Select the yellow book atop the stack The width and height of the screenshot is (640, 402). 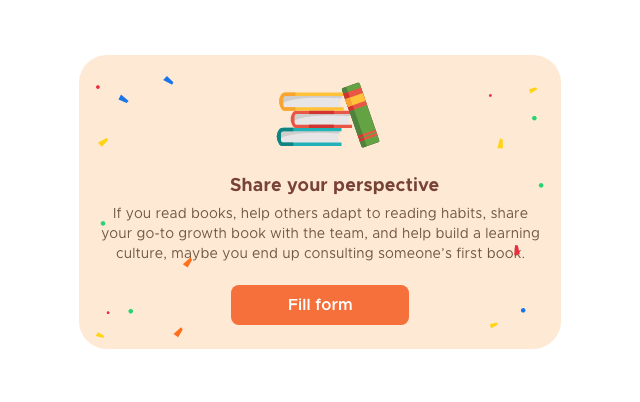pyautogui.click(x=313, y=101)
